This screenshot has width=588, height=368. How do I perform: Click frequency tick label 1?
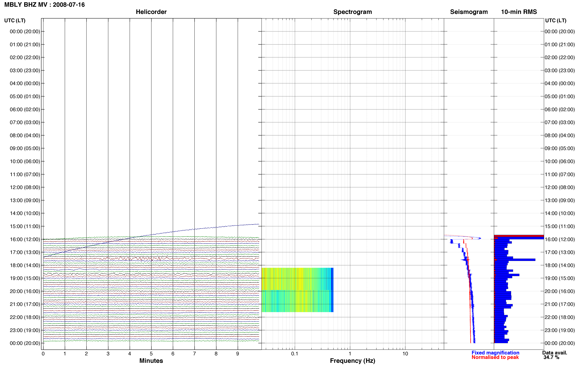pos(350,354)
